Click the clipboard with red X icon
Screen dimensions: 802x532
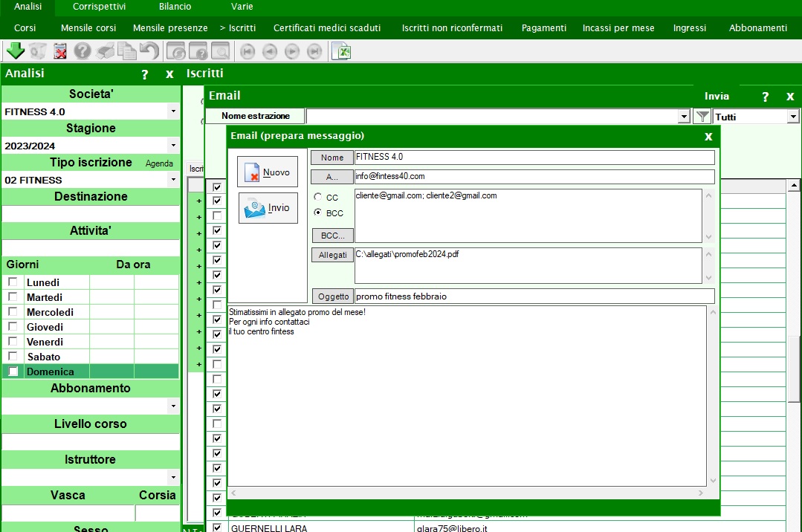pyautogui.click(x=60, y=51)
